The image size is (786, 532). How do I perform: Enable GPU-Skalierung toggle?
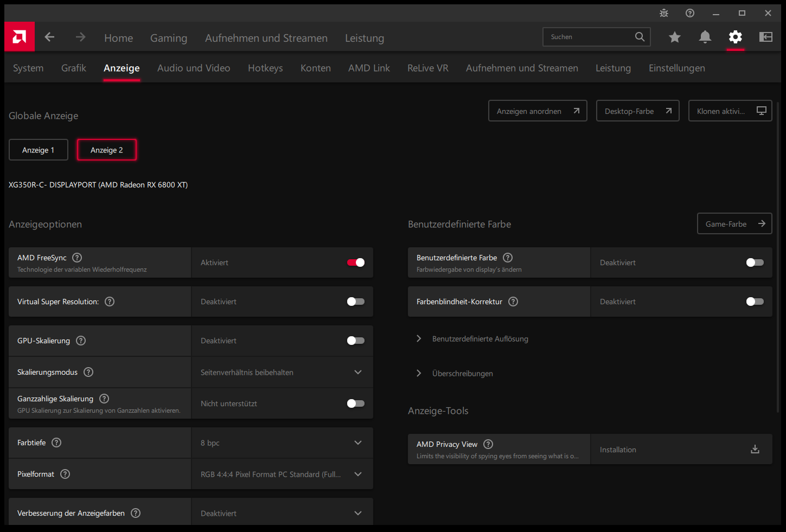tap(356, 341)
